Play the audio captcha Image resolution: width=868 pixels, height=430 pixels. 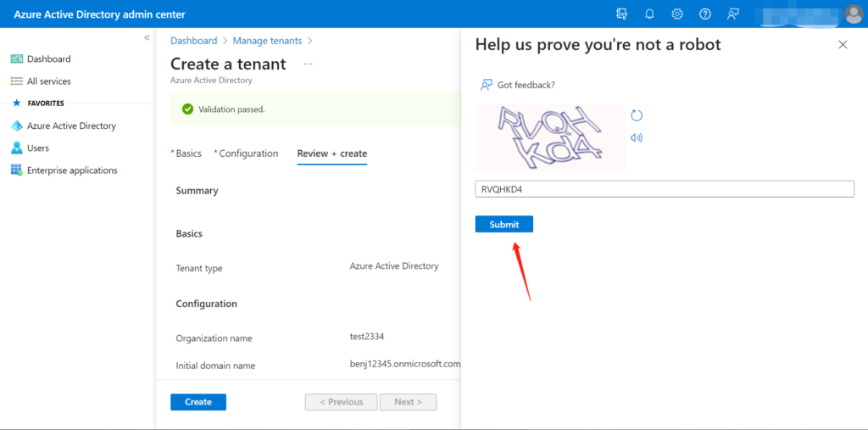click(x=637, y=138)
